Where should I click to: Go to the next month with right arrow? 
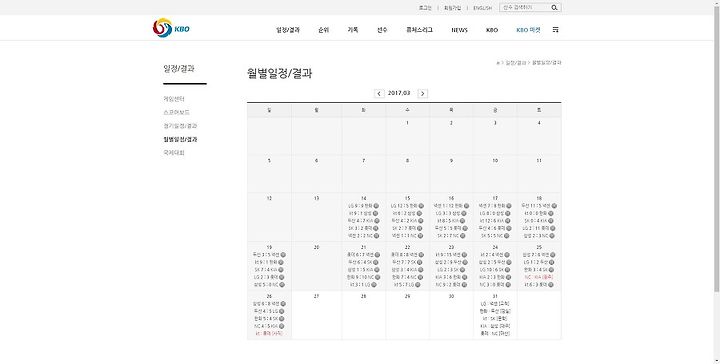click(422, 93)
